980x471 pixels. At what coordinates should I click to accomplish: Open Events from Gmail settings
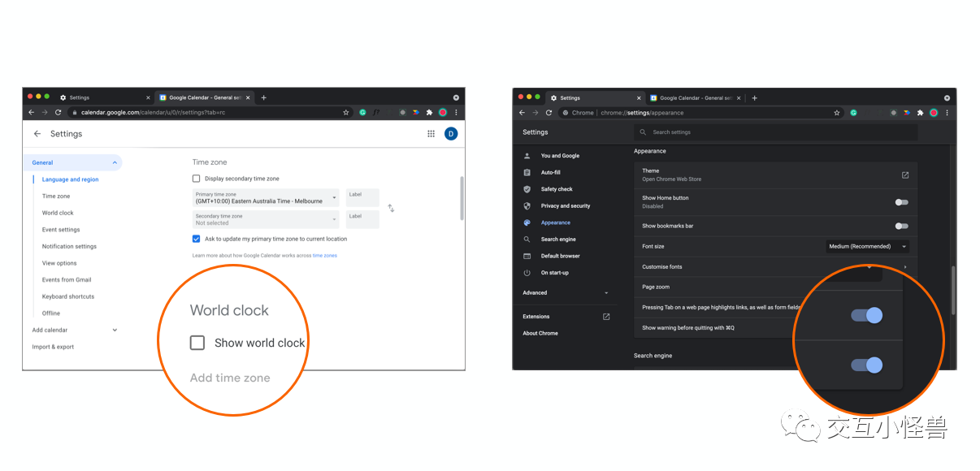67,280
